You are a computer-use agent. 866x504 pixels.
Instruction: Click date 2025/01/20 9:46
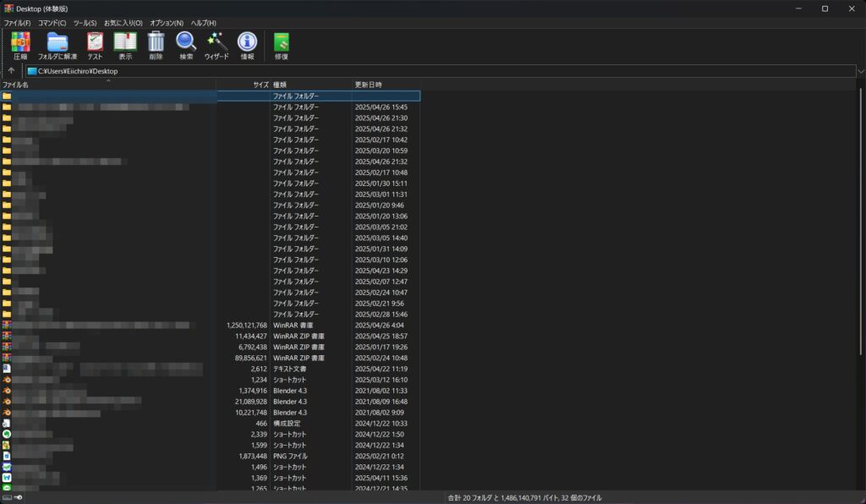coord(380,205)
